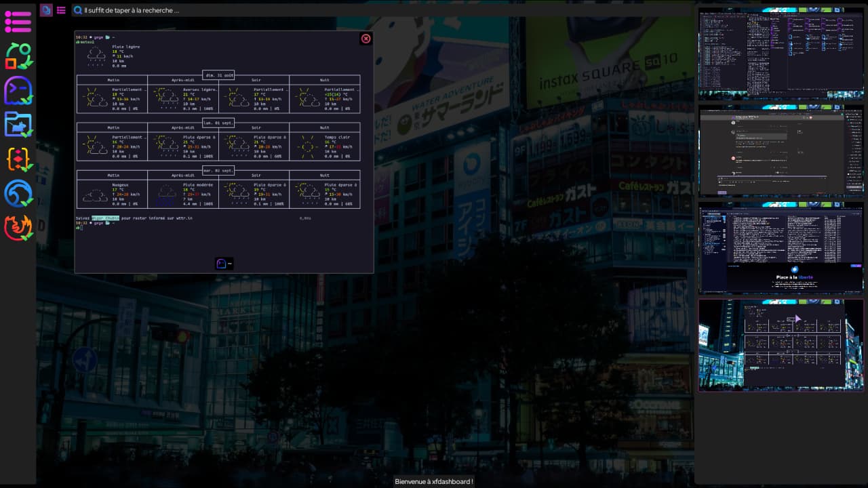Go to the third workspace with 'Place à la liberté'

781,248
